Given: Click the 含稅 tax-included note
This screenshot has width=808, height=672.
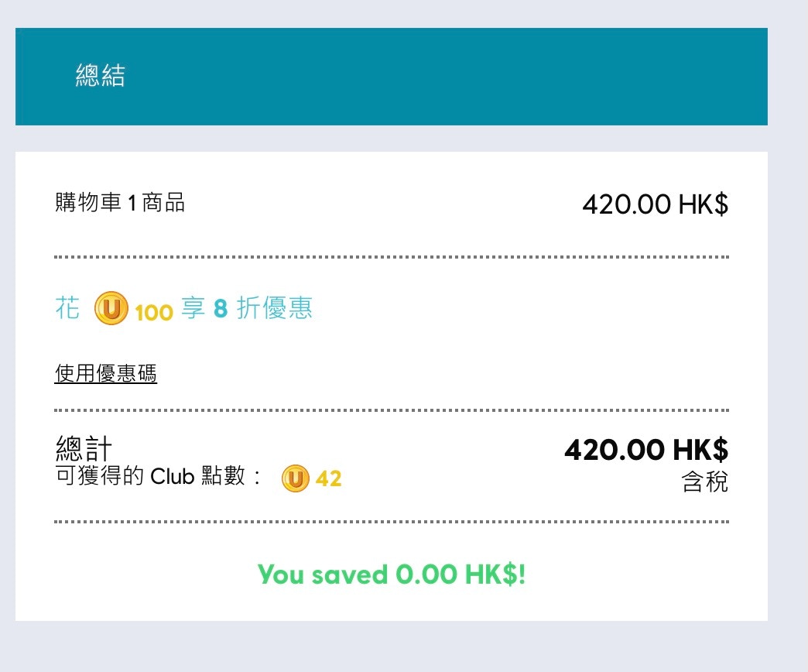Looking at the screenshot, I should coord(704,483).
